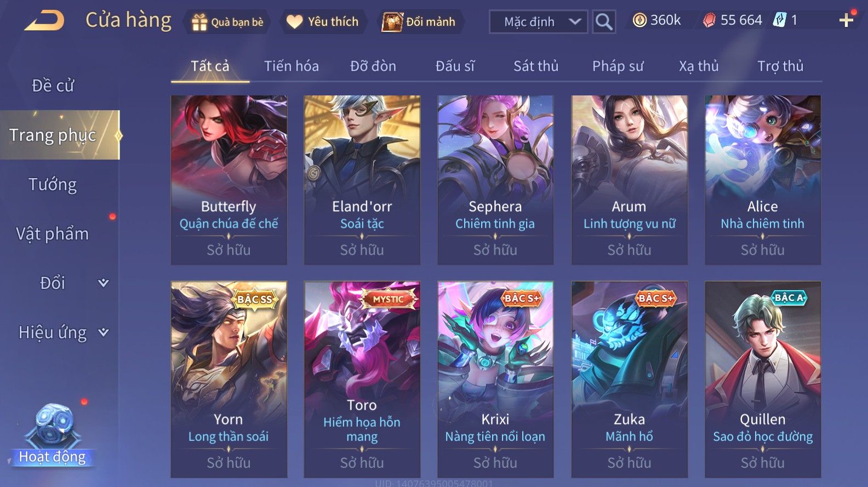Click the Yêu thích favorites button
Image resolution: width=868 pixels, height=487 pixels.
point(323,22)
